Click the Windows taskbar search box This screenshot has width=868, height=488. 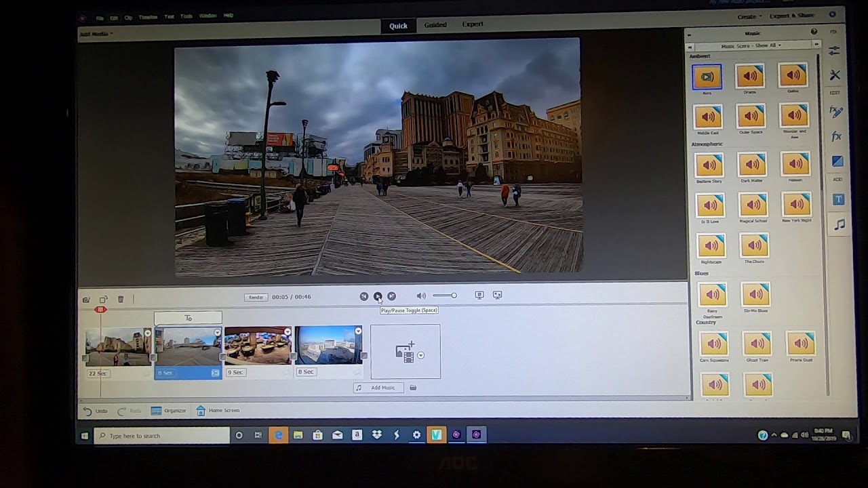[x=161, y=436]
